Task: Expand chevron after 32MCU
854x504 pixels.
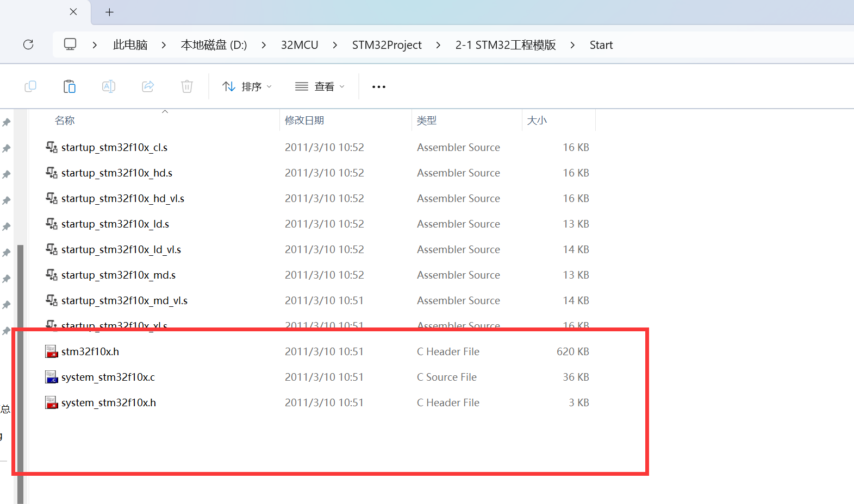Action: coord(335,45)
